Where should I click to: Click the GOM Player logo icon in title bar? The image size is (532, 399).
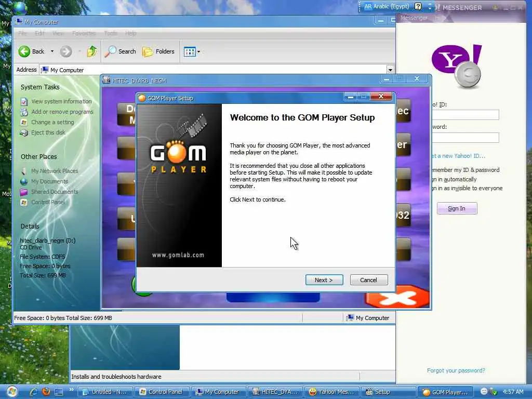(x=142, y=98)
